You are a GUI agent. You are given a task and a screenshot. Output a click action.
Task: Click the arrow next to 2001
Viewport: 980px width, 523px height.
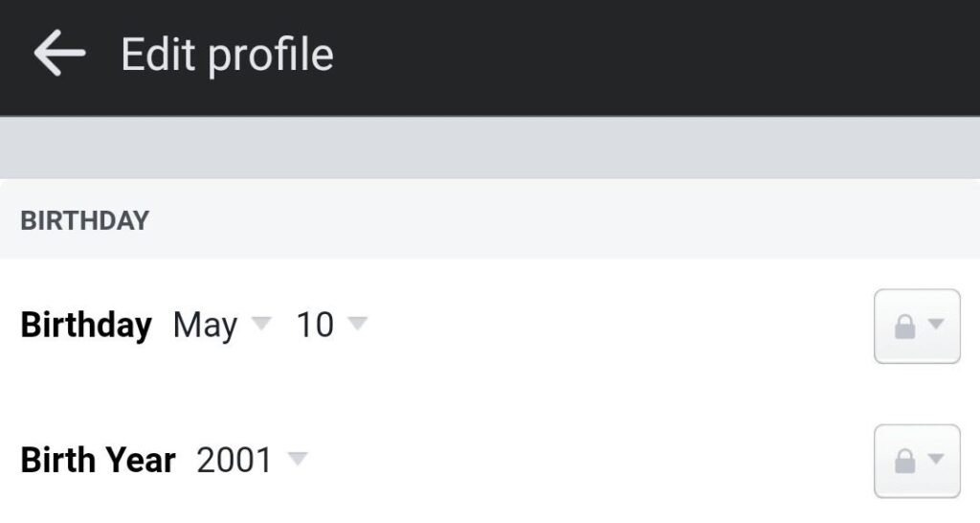298,459
